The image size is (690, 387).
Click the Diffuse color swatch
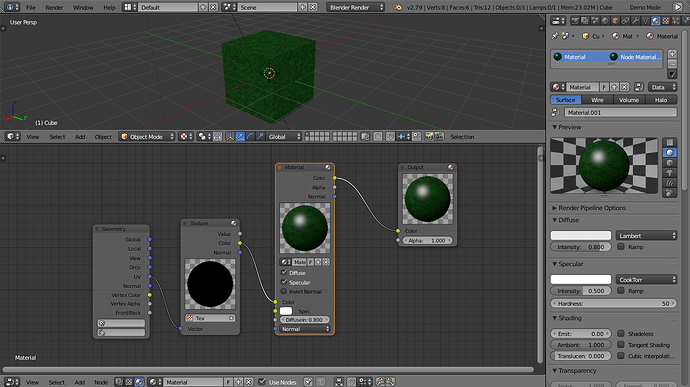point(581,236)
